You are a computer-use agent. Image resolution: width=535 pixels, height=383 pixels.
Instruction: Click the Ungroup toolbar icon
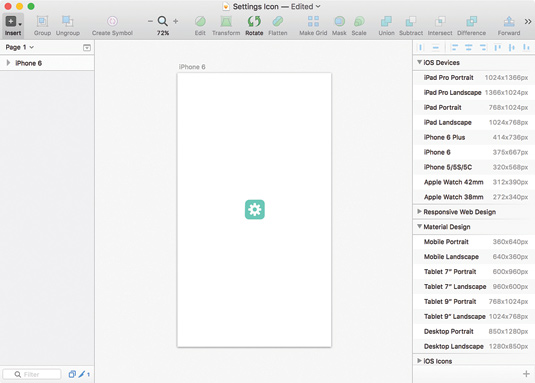coord(68,22)
